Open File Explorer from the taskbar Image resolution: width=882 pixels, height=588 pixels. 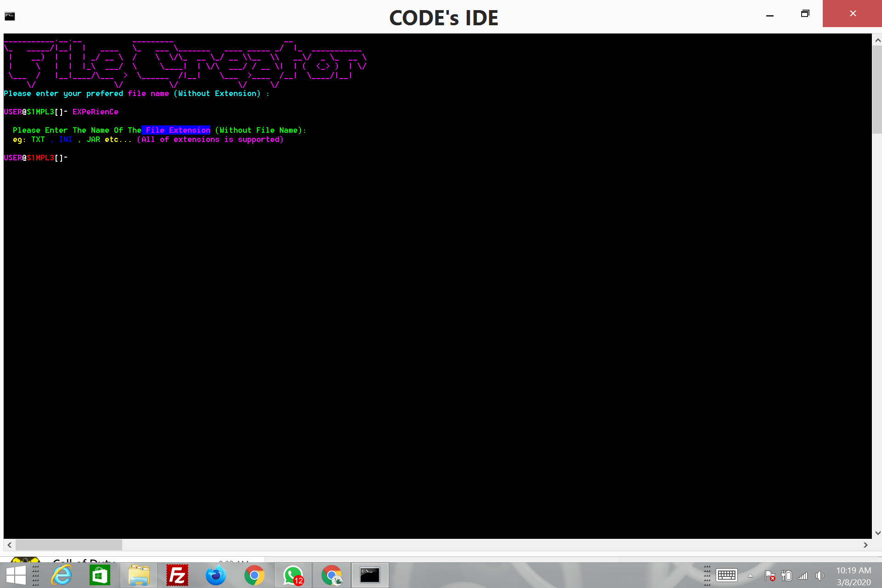[139, 575]
